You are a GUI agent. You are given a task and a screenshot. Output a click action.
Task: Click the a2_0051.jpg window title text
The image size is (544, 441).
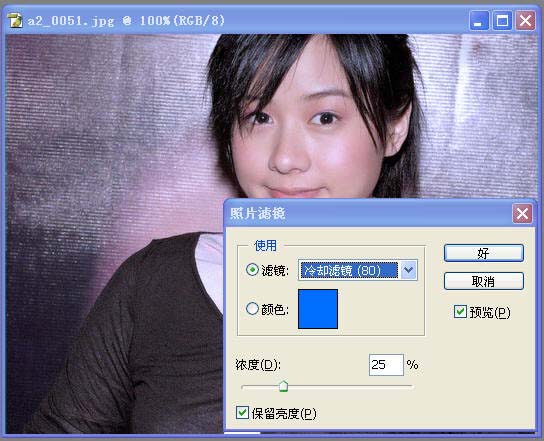click(x=126, y=21)
